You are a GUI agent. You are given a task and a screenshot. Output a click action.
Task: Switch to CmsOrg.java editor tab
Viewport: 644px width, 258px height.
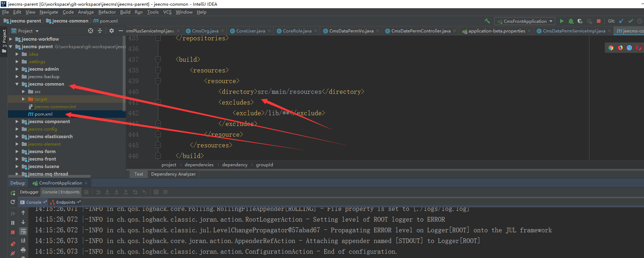pos(205,31)
